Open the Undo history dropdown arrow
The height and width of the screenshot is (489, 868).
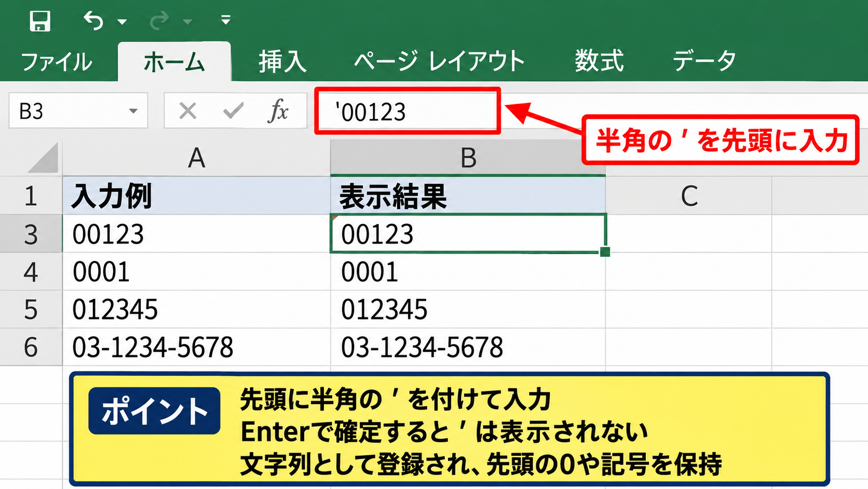[x=122, y=22]
